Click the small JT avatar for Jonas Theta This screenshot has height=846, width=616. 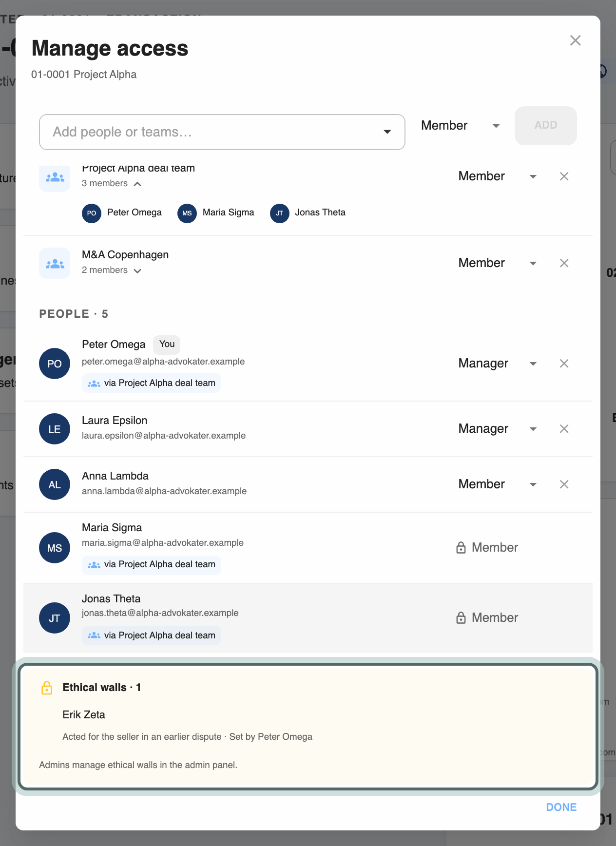pos(280,213)
